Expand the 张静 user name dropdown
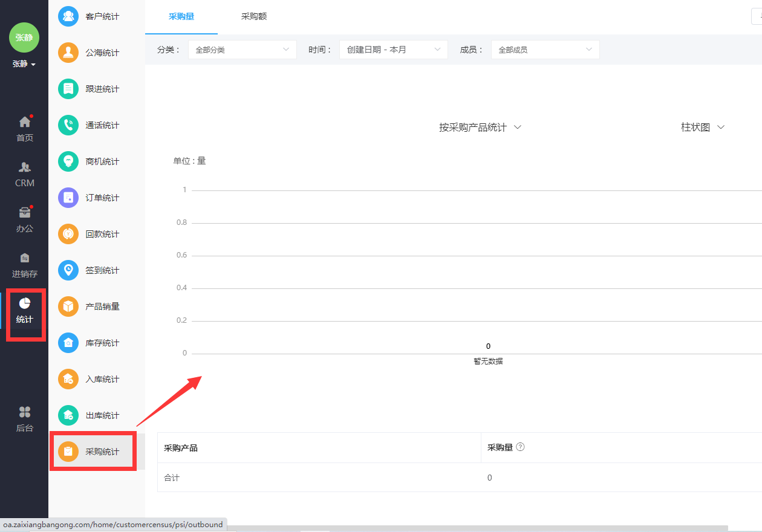762x532 pixels. click(x=24, y=64)
